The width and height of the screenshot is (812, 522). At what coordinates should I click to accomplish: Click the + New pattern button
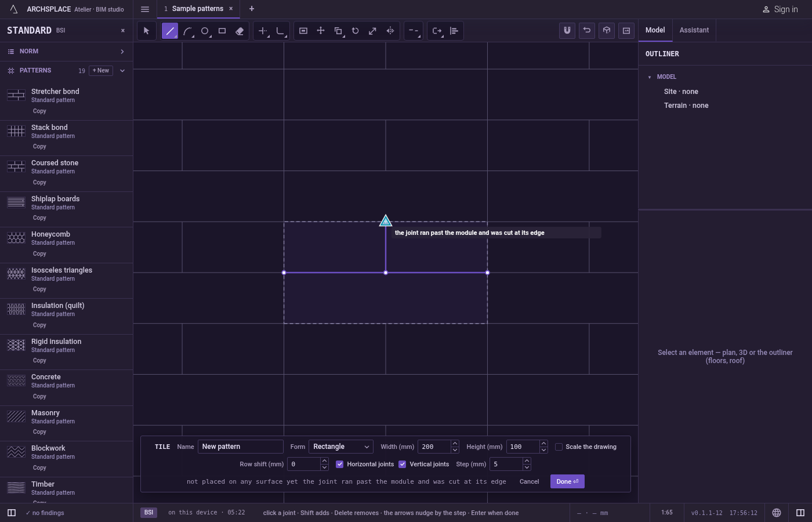[101, 71]
